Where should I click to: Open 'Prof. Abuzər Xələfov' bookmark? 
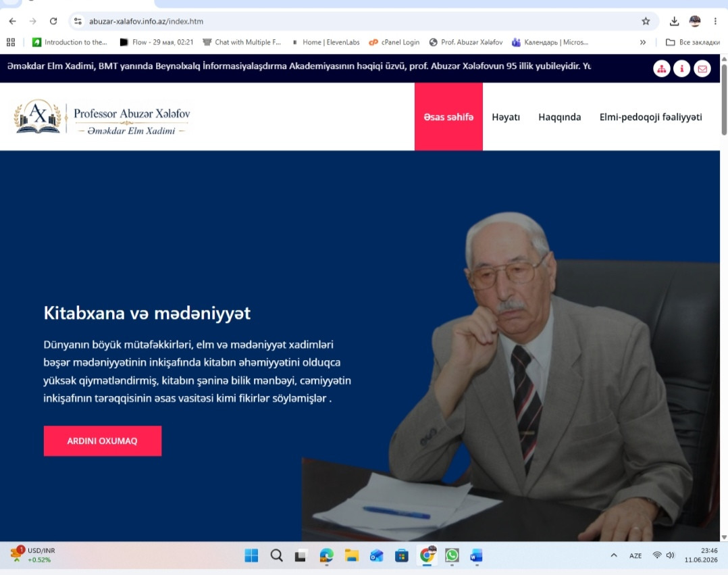[x=466, y=43]
